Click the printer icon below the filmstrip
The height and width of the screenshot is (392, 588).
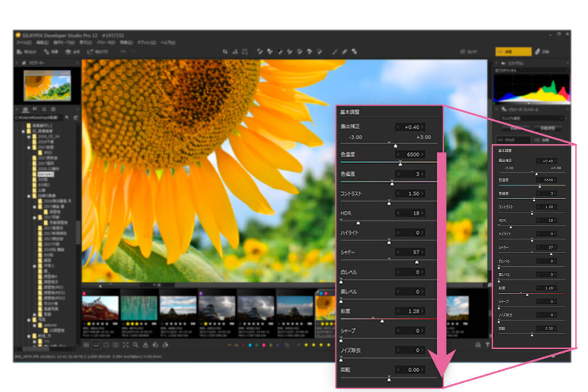pyautogui.click(x=146, y=345)
